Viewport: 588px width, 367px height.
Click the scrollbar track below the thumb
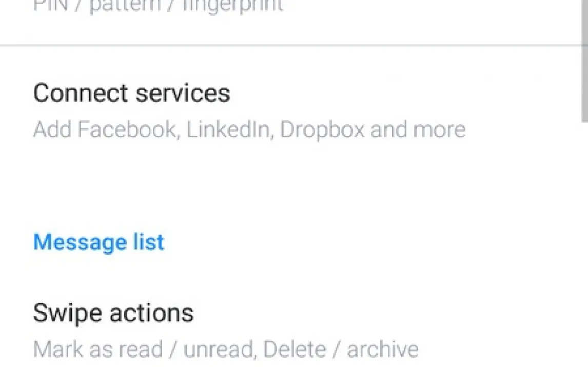[584, 231]
